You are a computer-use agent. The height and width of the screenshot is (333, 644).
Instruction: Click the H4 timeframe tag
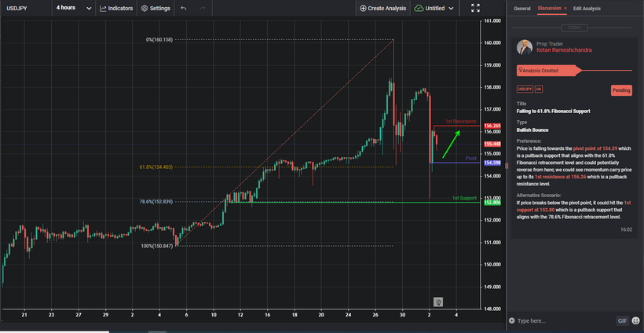tap(539, 89)
